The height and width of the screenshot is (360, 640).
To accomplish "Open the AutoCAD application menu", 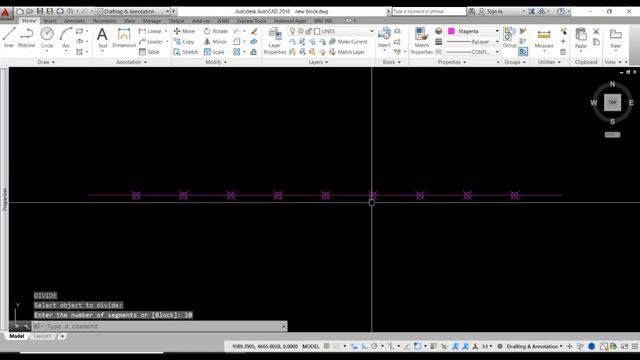I will pos(5,12).
